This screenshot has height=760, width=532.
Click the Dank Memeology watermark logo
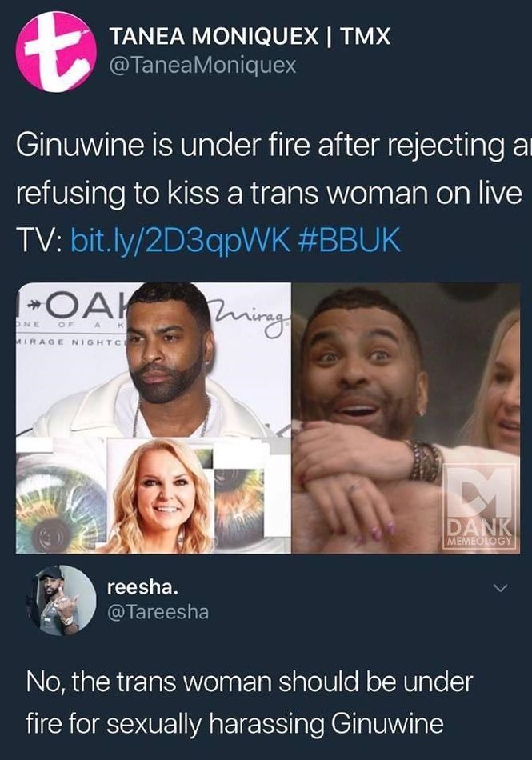pyautogui.click(x=478, y=506)
